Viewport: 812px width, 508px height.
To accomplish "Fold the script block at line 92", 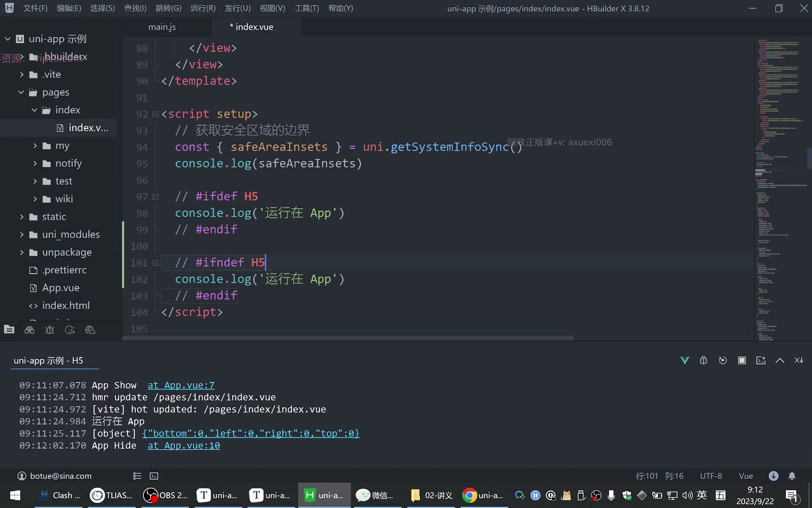I will tap(155, 114).
